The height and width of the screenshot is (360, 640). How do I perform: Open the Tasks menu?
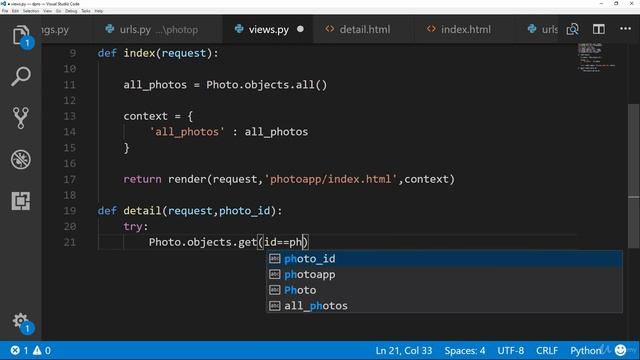86,11
